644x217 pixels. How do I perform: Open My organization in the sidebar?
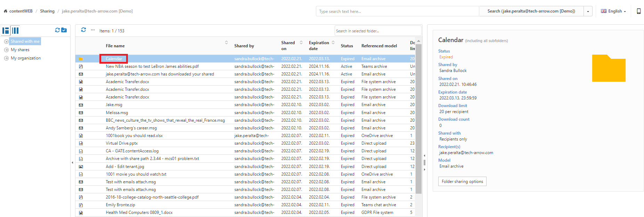(x=25, y=58)
